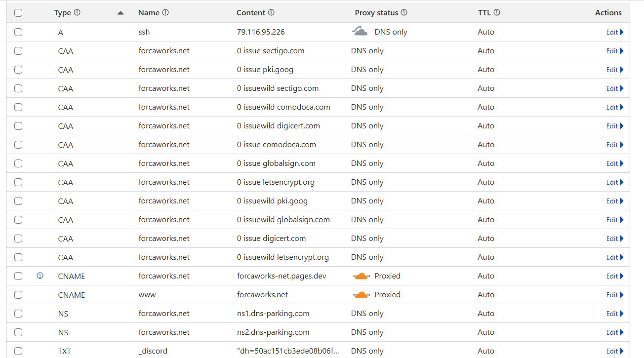Tick the checkbox for the forcaworks-net.pages.dev CNAME
Screen dimensions: 644x358
(x=18, y=276)
